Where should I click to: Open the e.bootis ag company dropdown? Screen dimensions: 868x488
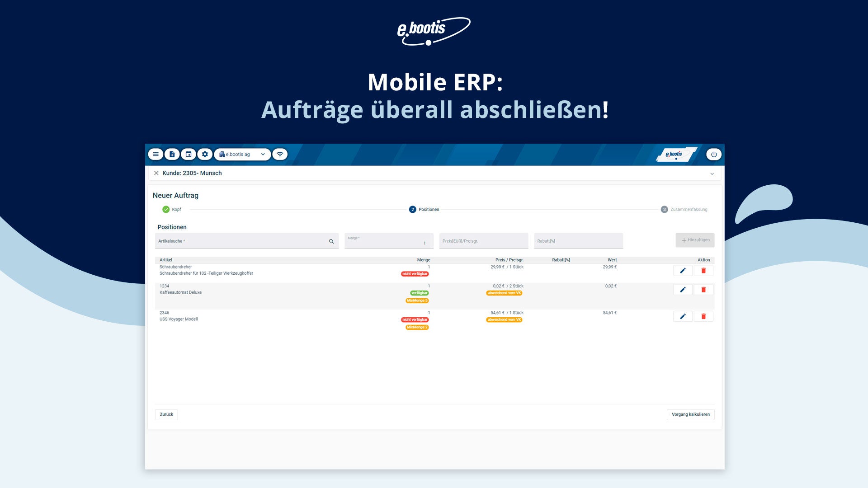point(242,155)
